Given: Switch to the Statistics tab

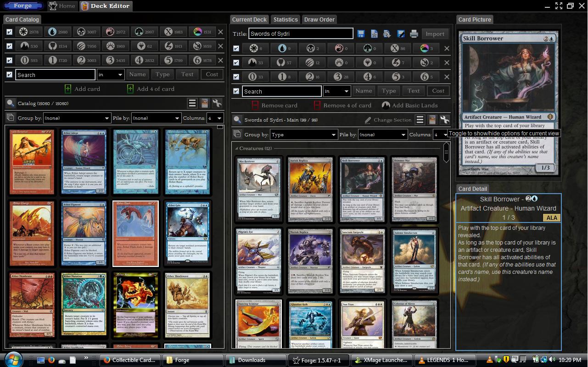Looking at the screenshot, I should 286,19.
